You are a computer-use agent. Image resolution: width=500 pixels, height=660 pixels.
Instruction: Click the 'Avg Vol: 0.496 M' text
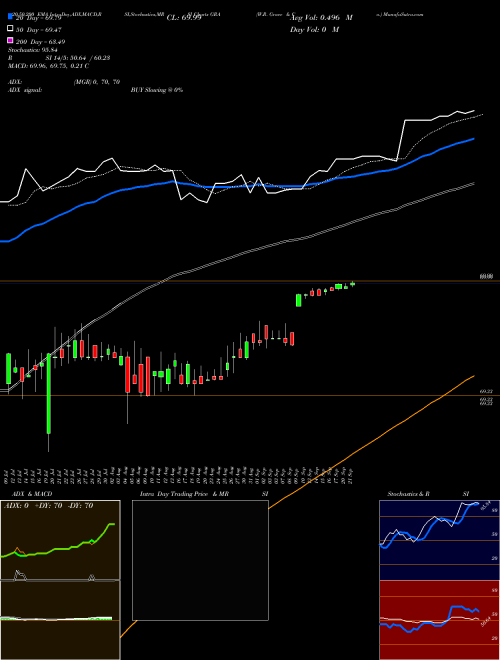pyautogui.click(x=322, y=18)
